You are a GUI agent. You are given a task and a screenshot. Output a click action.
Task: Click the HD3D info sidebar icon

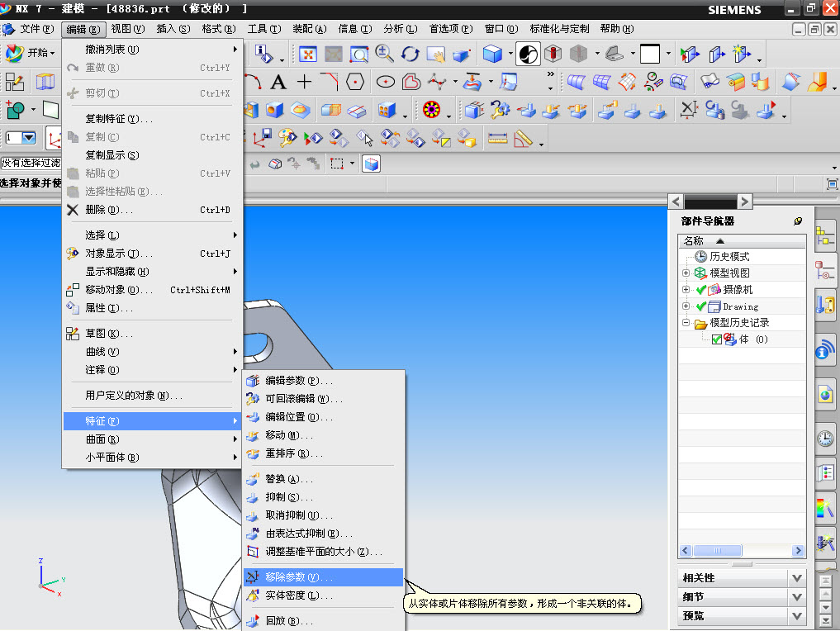(x=824, y=350)
